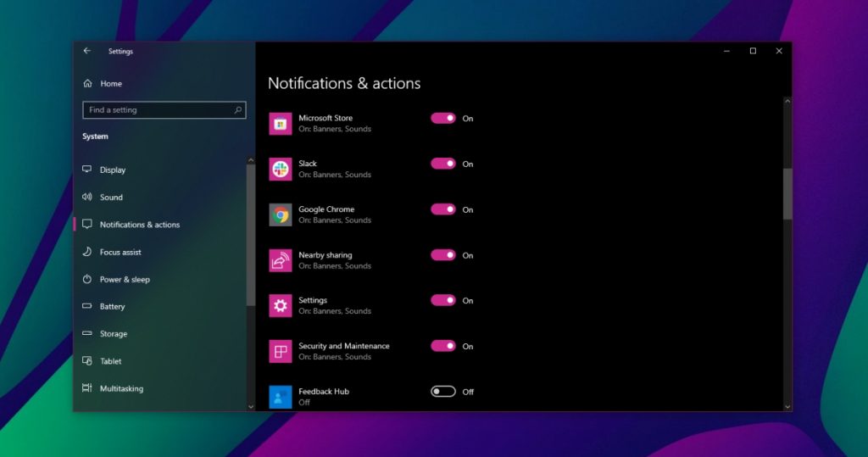Open Microsoft Store notification options
Viewport: 868px width, 457px height.
point(325,118)
